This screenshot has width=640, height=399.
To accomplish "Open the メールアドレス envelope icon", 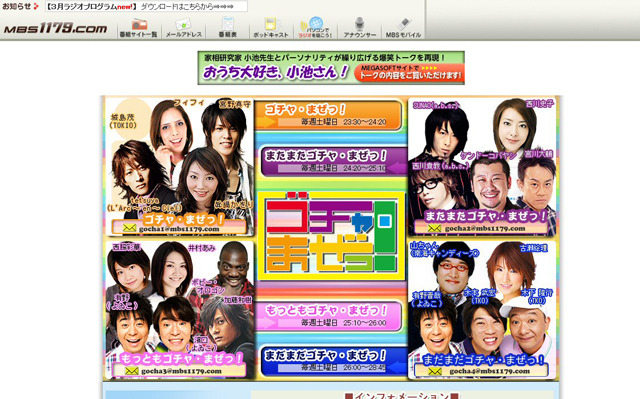I will tap(184, 27).
